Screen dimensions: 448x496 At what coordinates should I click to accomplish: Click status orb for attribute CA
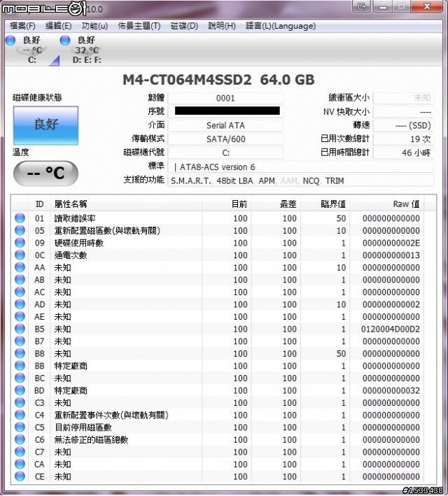click(x=20, y=464)
